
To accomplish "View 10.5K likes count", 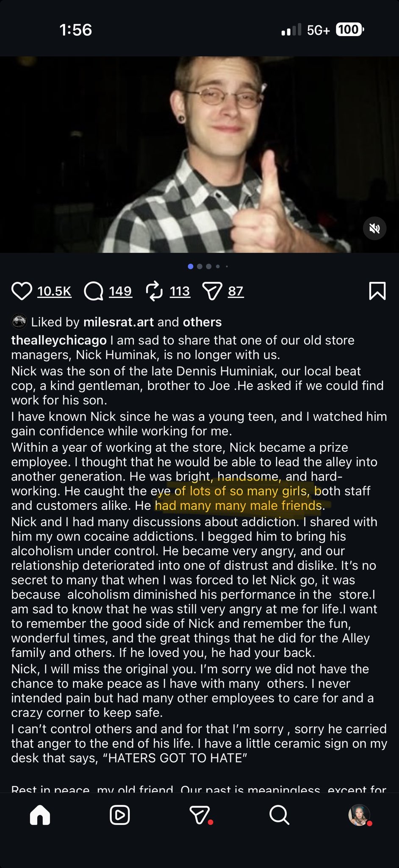I will [x=54, y=291].
